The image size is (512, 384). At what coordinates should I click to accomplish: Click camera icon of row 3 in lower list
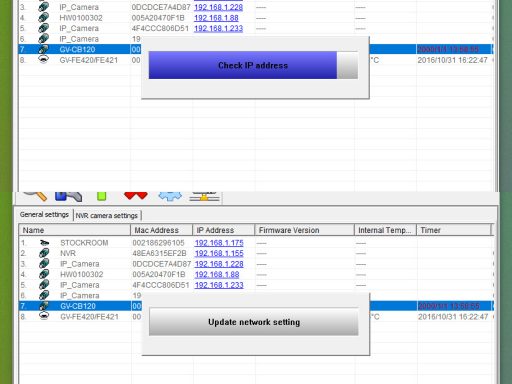coord(44,264)
